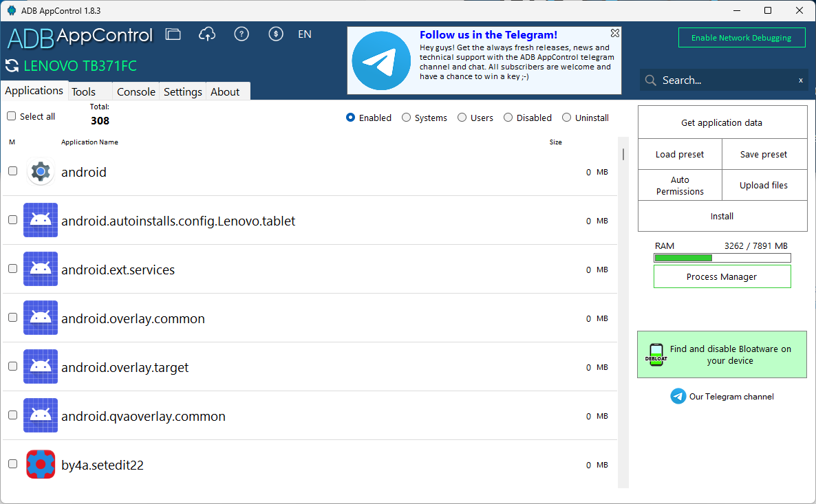Select the Disabled radio filter

tap(508, 118)
